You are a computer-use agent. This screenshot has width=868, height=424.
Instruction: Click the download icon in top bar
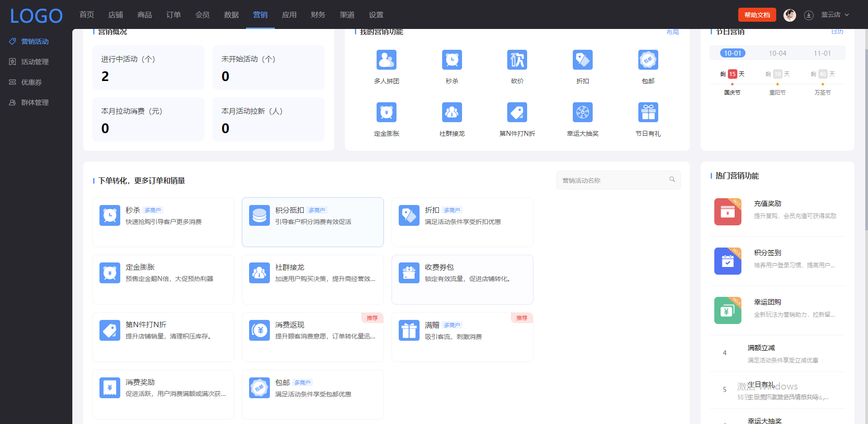point(809,15)
